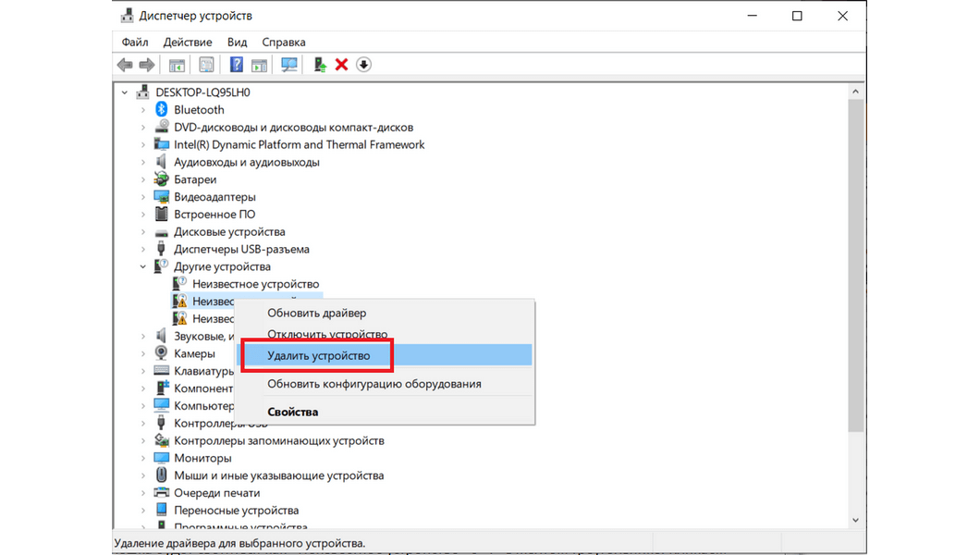The width and height of the screenshot is (980, 555).
Task: Click the DVD-дисководы drive icon
Action: pyautogui.click(x=161, y=127)
